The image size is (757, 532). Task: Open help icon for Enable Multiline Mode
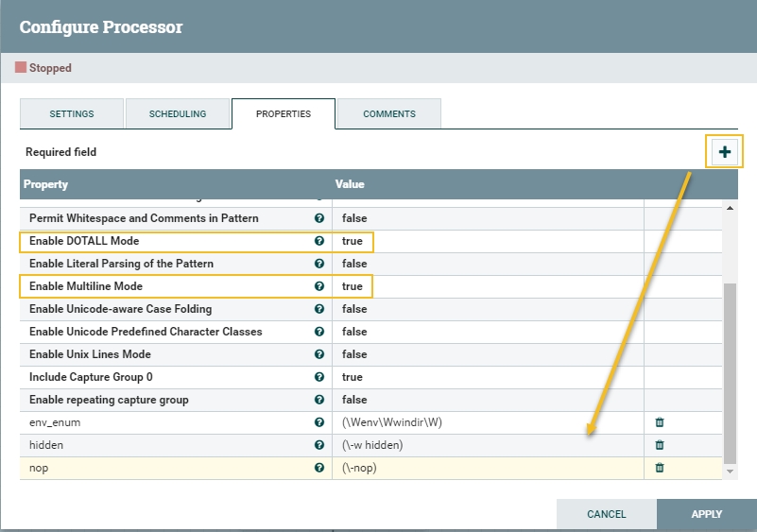319,286
